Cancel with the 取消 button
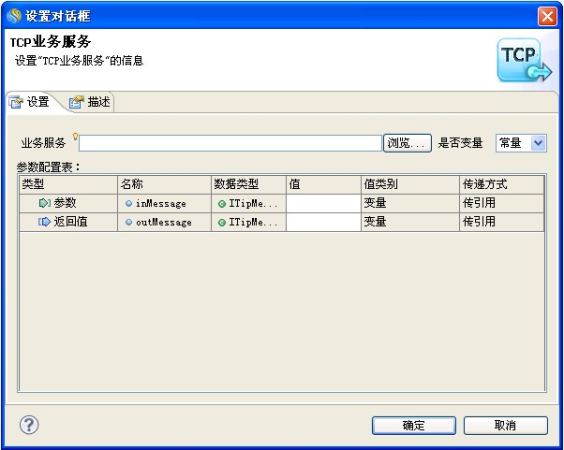The height and width of the screenshot is (450, 564). 505,426
